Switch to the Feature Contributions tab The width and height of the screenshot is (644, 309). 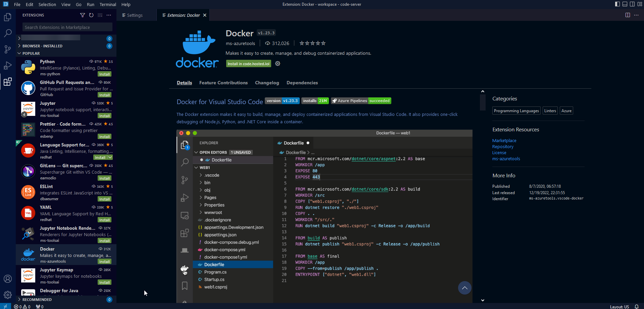tap(223, 83)
